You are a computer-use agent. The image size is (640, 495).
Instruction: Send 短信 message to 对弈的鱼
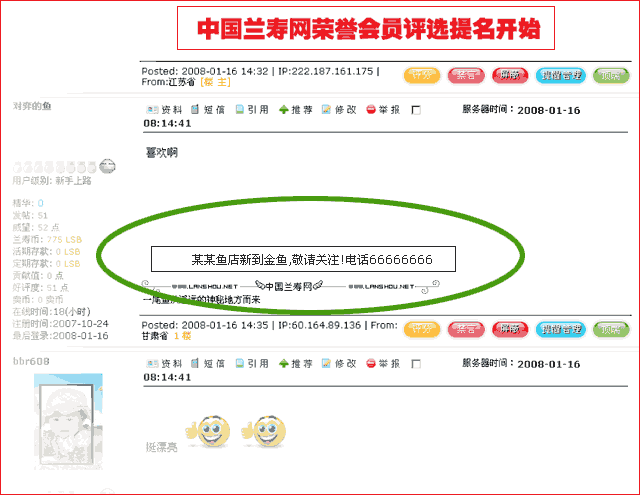click(195, 109)
